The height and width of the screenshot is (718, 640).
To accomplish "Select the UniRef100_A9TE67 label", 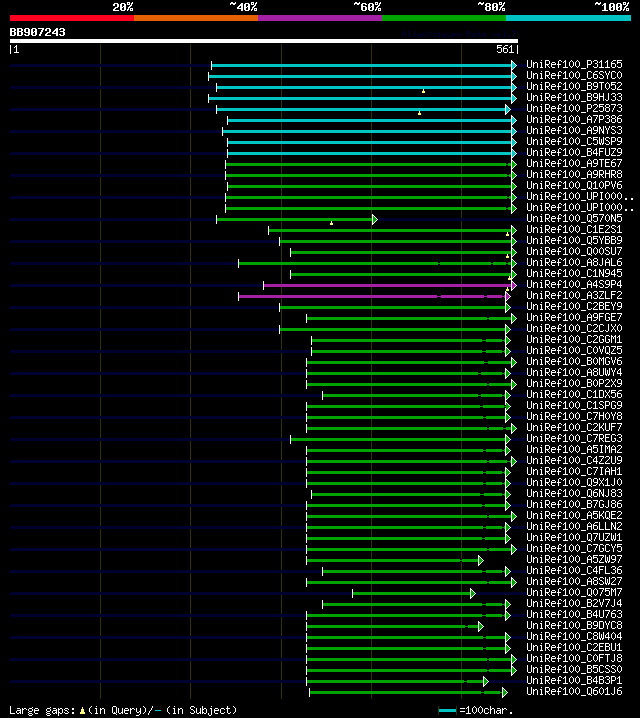I will click(574, 163).
